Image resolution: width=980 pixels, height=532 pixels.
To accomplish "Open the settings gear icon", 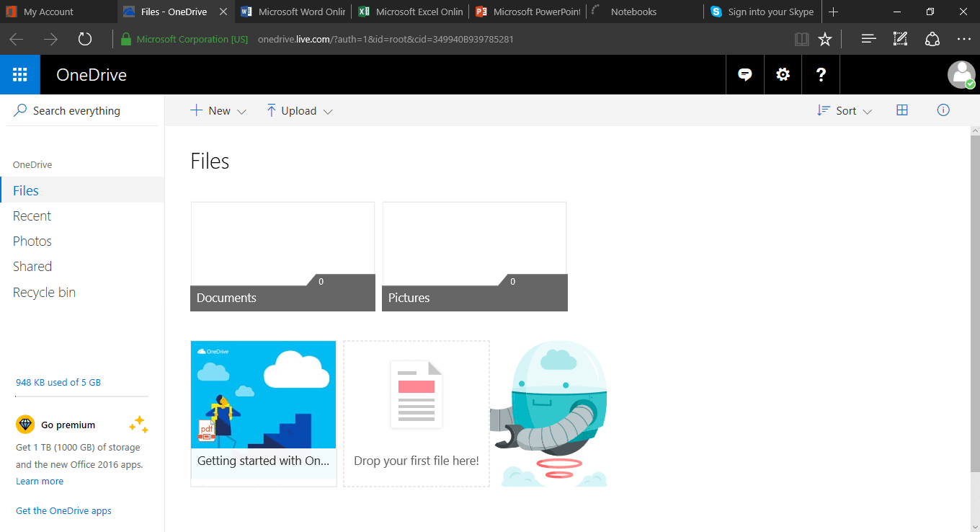I will coord(783,74).
